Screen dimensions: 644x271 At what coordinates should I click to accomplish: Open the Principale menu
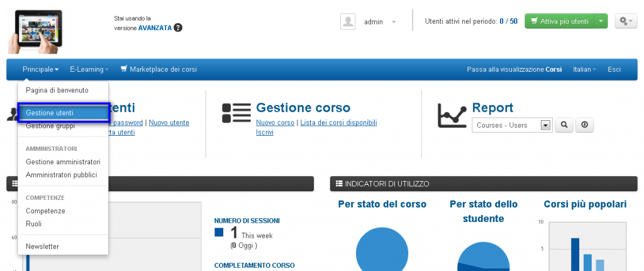pyautogui.click(x=41, y=69)
